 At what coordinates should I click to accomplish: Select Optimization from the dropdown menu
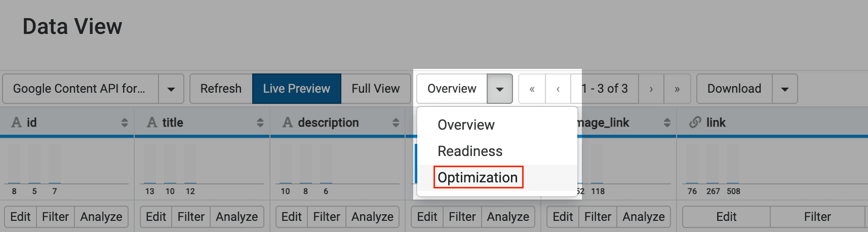[x=478, y=177]
